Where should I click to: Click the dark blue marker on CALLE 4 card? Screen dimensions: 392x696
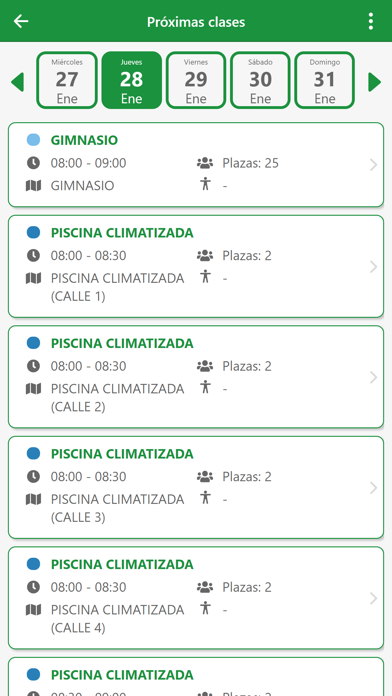[33, 564]
